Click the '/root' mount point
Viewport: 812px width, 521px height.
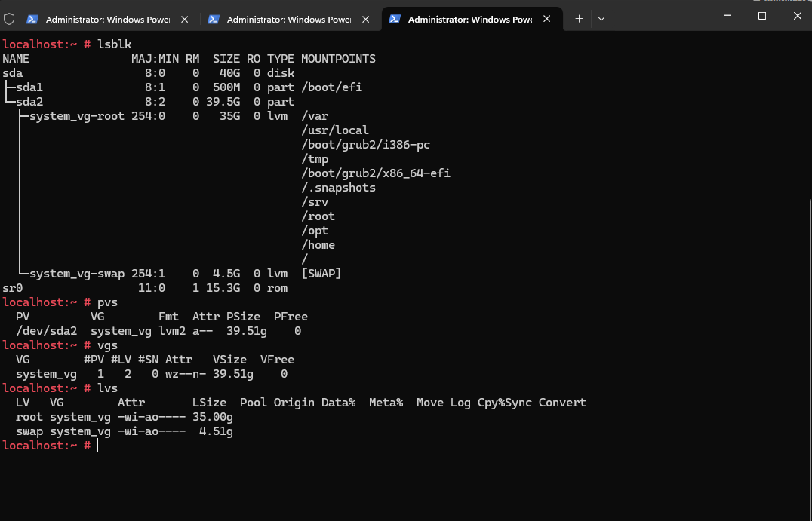[318, 216]
